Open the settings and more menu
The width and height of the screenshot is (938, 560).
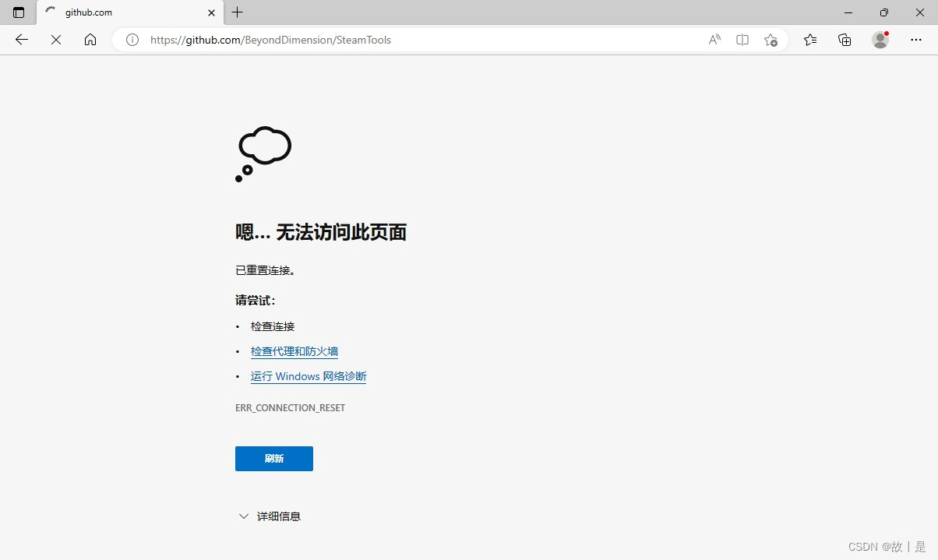(x=916, y=40)
